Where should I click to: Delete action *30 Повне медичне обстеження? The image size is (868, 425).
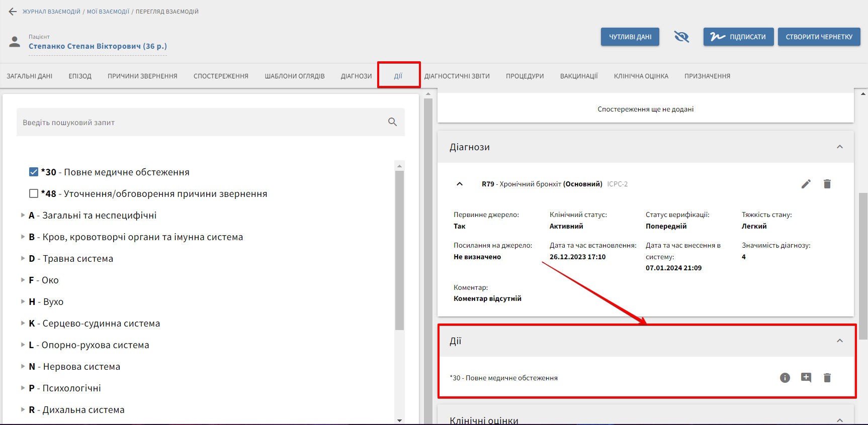(x=827, y=378)
